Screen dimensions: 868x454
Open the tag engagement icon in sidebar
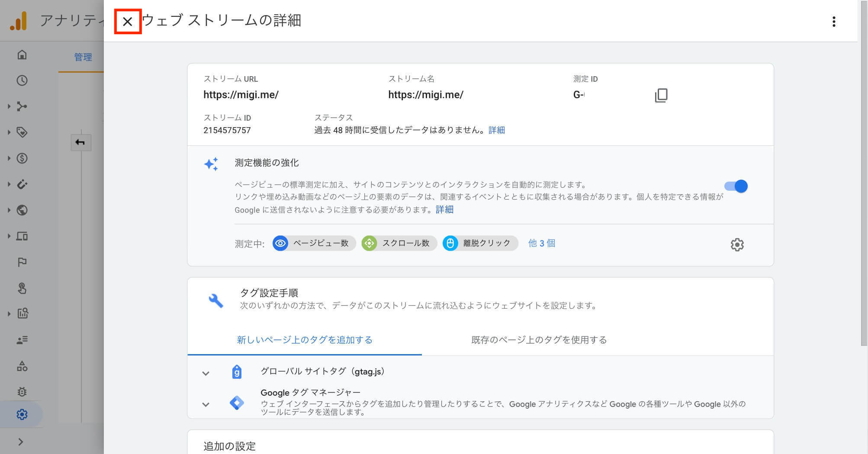coord(22,132)
